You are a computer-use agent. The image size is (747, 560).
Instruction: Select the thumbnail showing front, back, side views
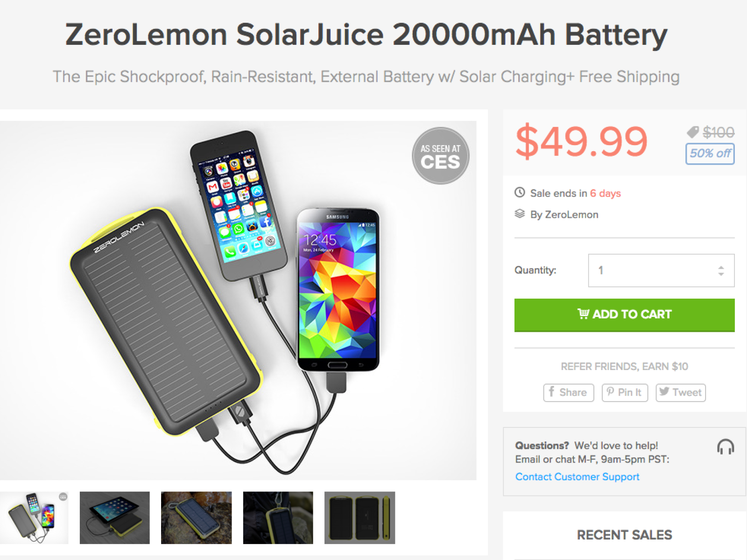(359, 518)
